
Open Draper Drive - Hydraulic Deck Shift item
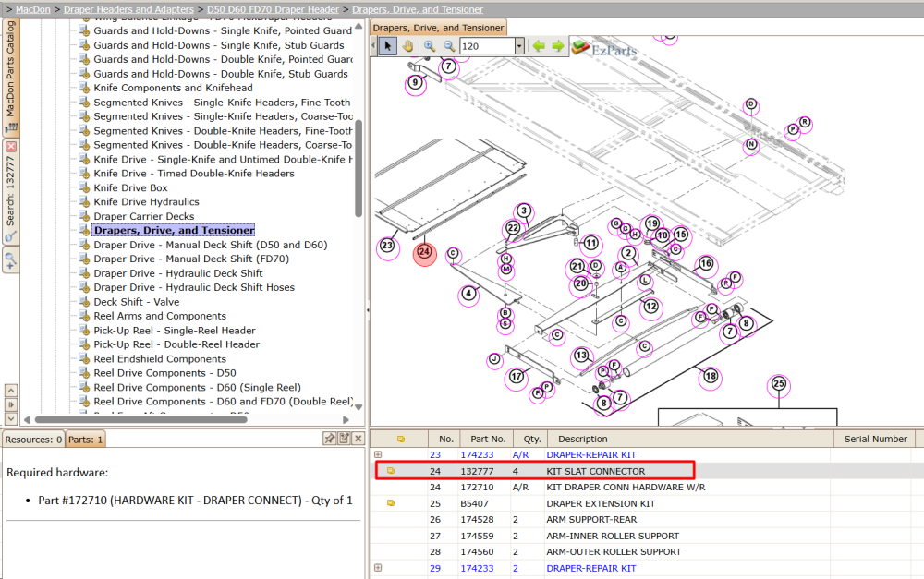click(178, 273)
